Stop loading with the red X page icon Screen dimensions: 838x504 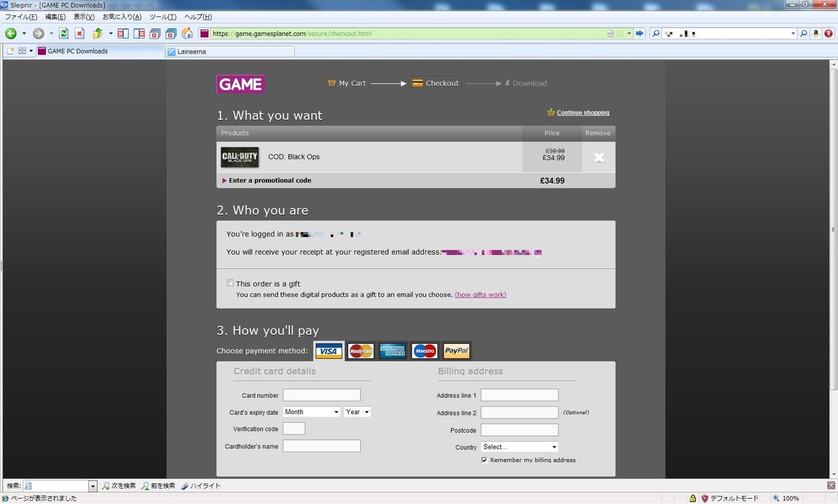[x=80, y=33]
